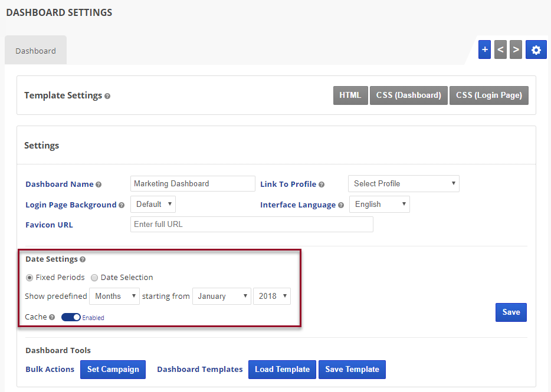Open the starting year 2018 dropdown
The image size is (551, 392).
(271, 296)
